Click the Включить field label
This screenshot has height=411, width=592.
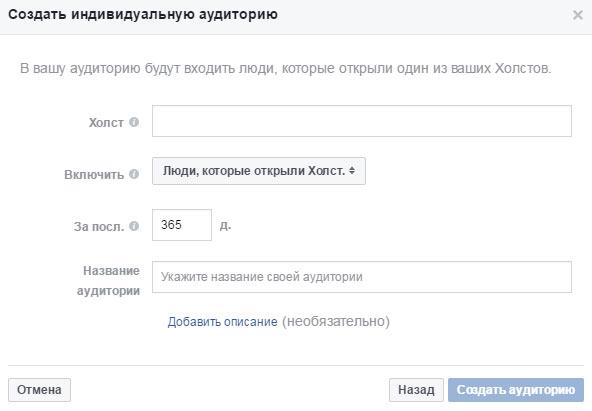[x=94, y=175]
